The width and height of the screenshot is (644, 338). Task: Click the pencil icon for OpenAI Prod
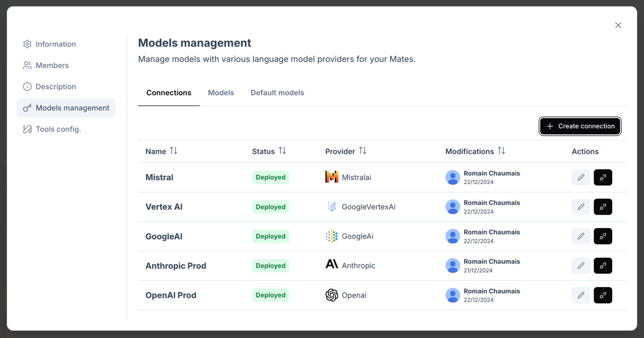(581, 295)
